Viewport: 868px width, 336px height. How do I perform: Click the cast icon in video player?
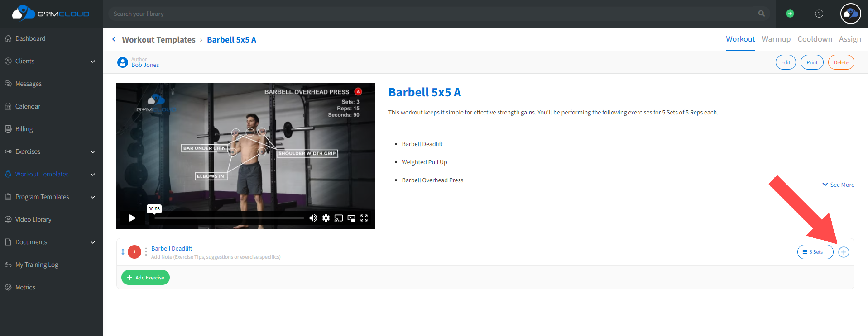click(338, 218)
